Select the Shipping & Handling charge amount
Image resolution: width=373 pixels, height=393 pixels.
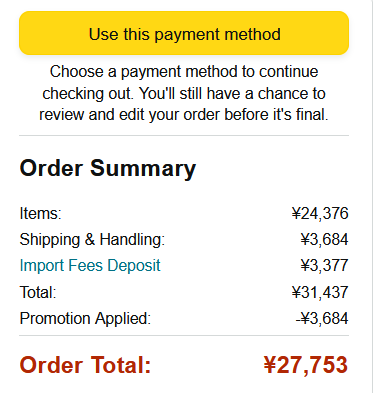click(324, 240)
